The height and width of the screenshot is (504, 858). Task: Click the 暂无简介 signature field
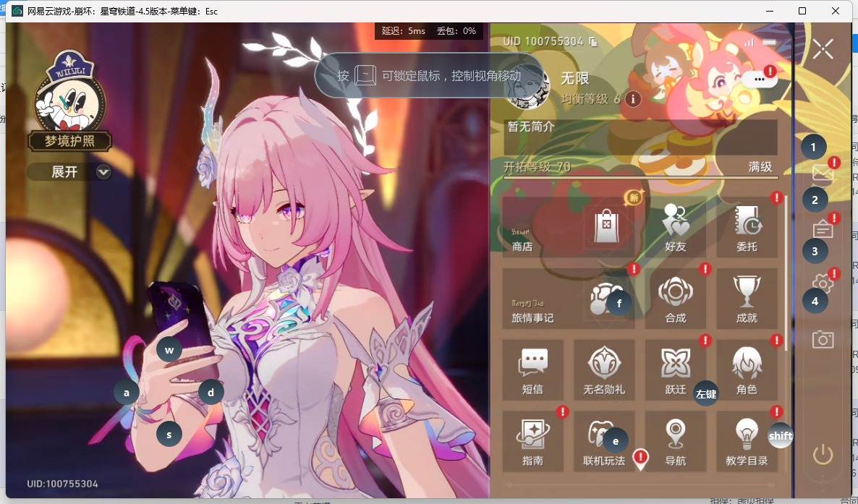640,137
